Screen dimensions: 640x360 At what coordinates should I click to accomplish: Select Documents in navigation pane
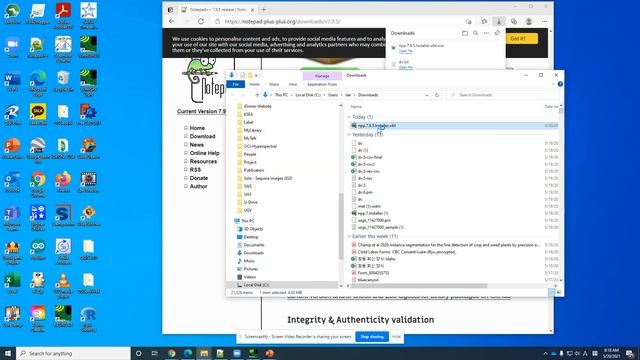tap(254, 245)
